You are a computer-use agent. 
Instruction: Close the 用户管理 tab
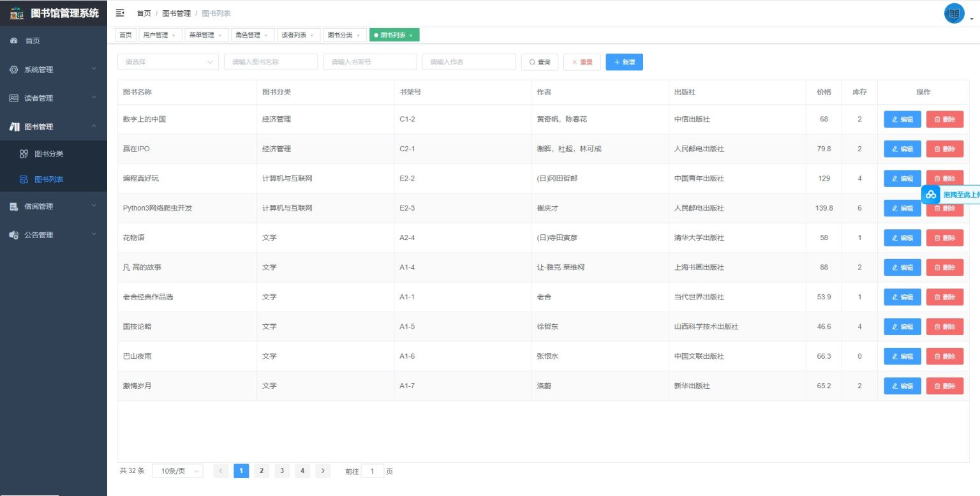coord(174,35)
